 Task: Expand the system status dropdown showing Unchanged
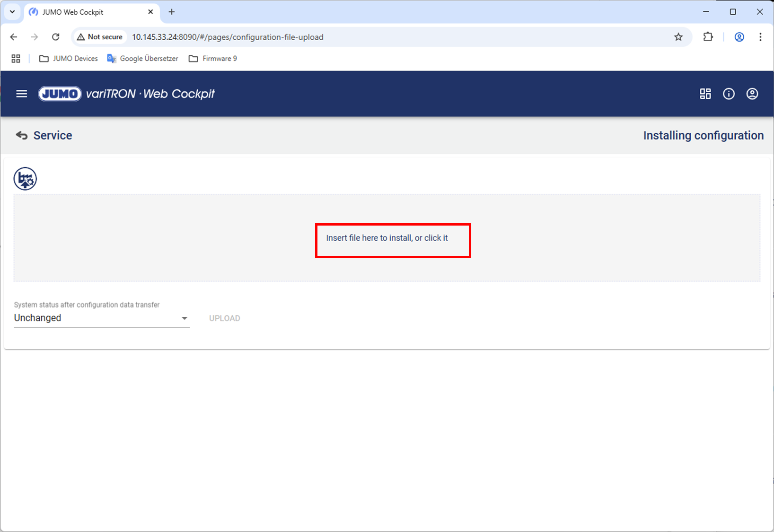tap(102, 318)
